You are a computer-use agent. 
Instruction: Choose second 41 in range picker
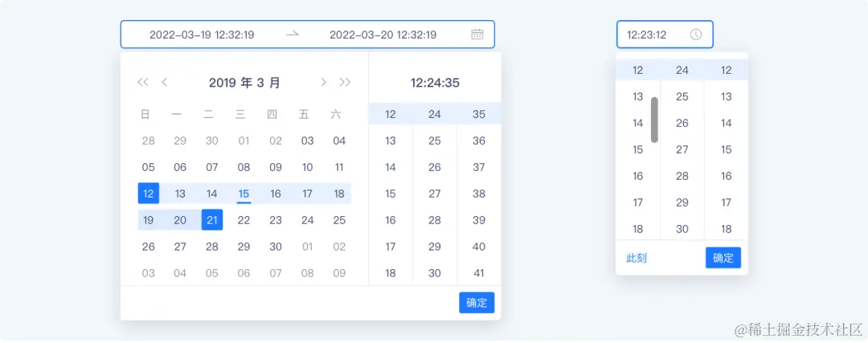tap(479, 273)
